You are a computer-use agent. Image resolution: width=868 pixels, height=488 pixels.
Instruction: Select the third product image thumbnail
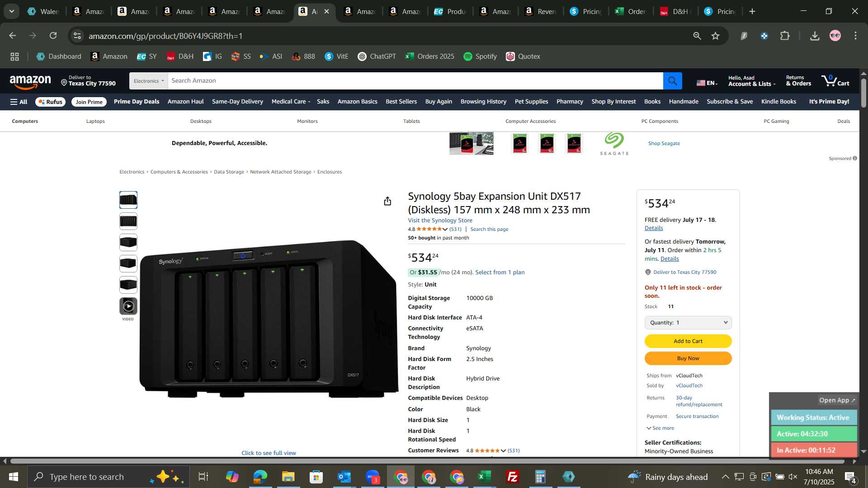click(x=128, y=242)
